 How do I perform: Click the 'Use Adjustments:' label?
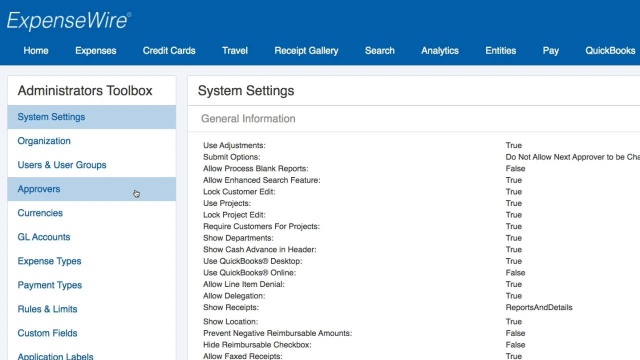(x=234, y=145)
